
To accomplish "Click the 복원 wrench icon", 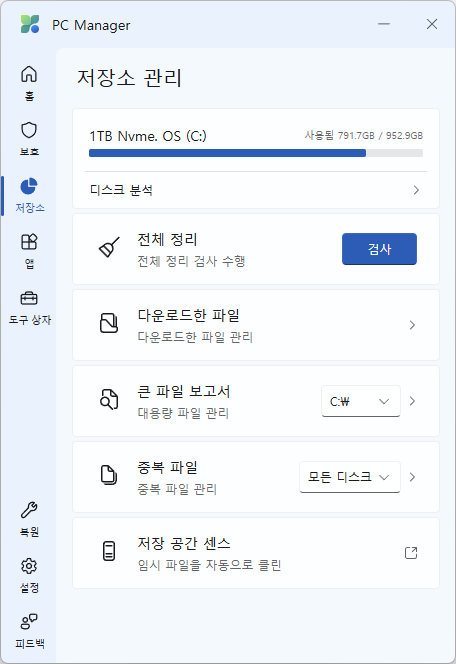I will pyautogui.click(x=29, y=510).
